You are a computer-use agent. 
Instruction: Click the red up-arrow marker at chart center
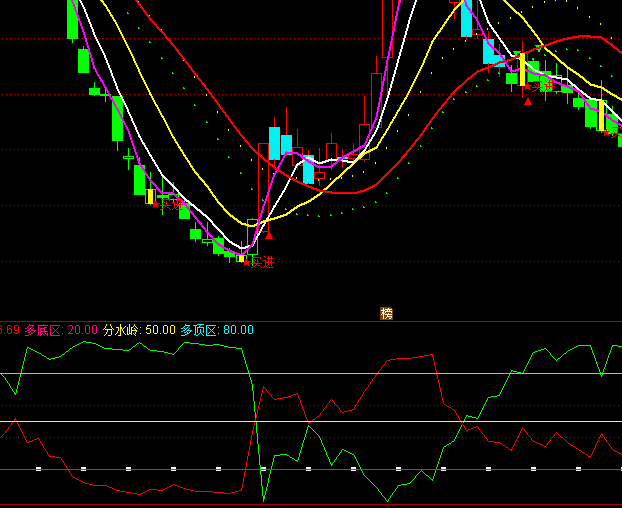tap(268, 236)
